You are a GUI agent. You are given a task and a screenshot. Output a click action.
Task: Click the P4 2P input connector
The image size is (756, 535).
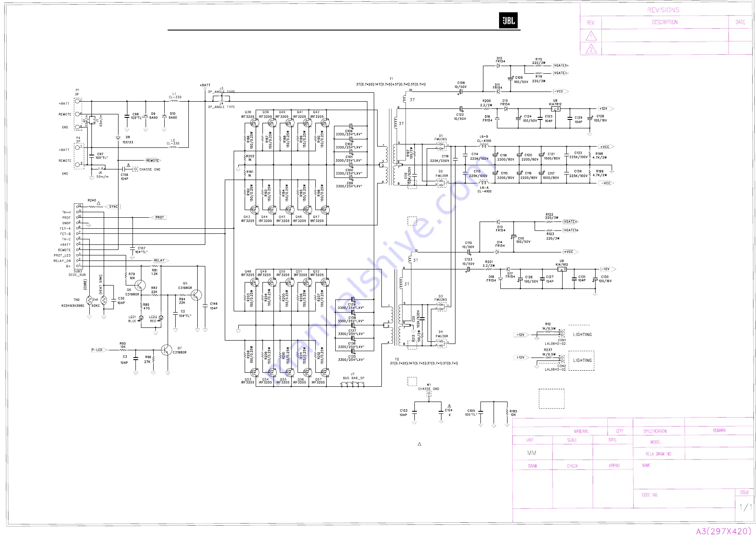(79, 156)
